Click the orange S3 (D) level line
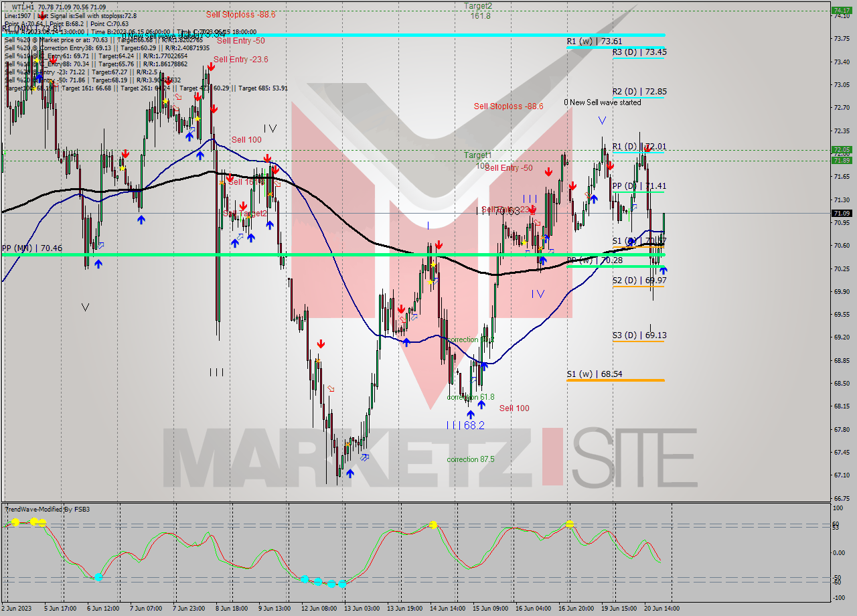This screenshot has width=857, height=616. 638,341
